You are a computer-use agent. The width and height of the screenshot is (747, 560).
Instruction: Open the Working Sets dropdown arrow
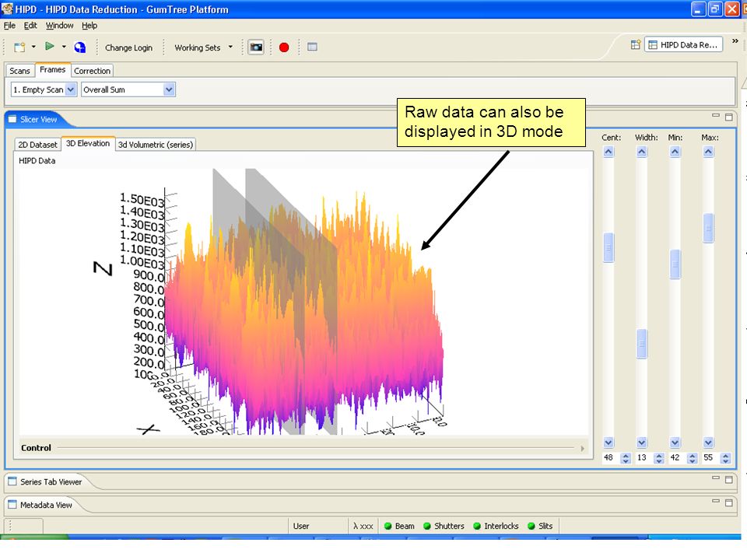pyautogui.click(x=230, y=47)
